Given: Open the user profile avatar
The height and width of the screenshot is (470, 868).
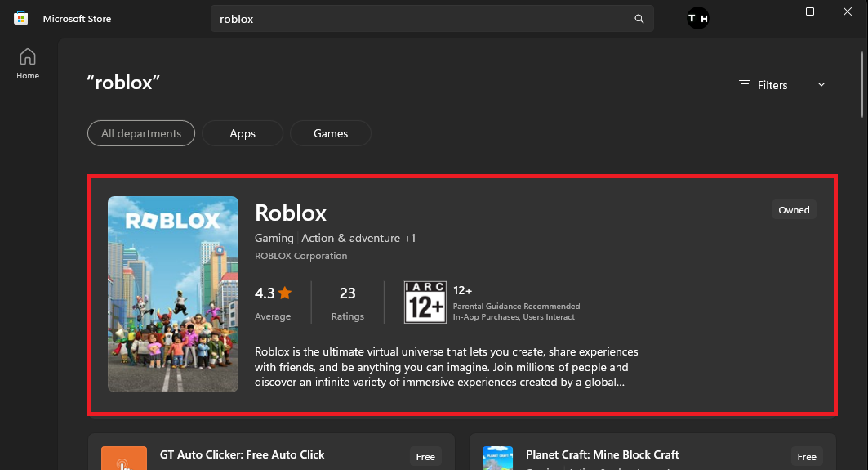Looking at the screenshot, I should 698,19.
